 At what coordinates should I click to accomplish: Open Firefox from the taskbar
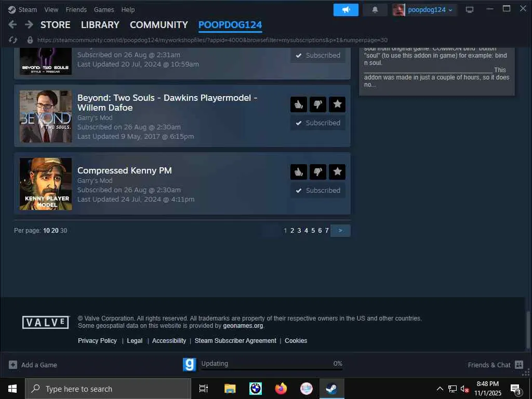click(x=281, y=389)
